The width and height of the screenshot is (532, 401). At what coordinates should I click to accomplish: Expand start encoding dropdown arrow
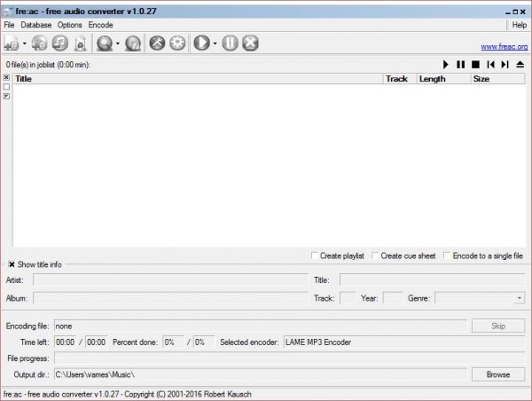[215, 43]
